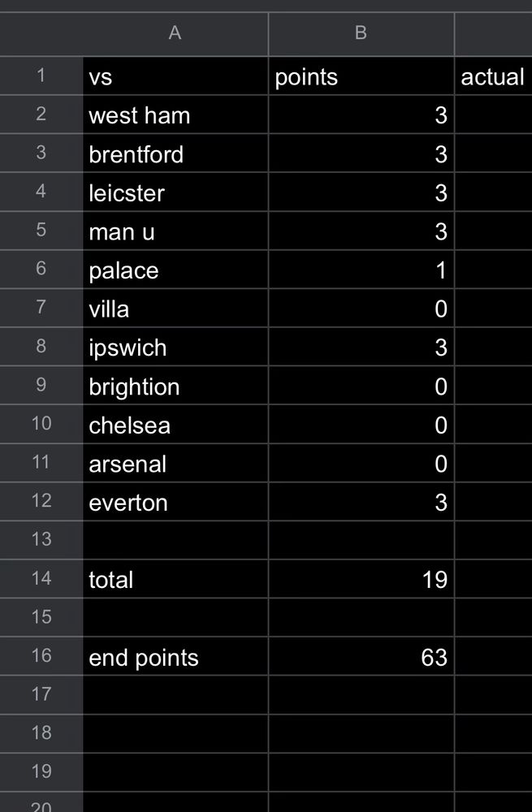Select the end points value 63
Image resolution: width=532 pixels, height=812 pixels.
pyautogui.click(x=361, y=657)
